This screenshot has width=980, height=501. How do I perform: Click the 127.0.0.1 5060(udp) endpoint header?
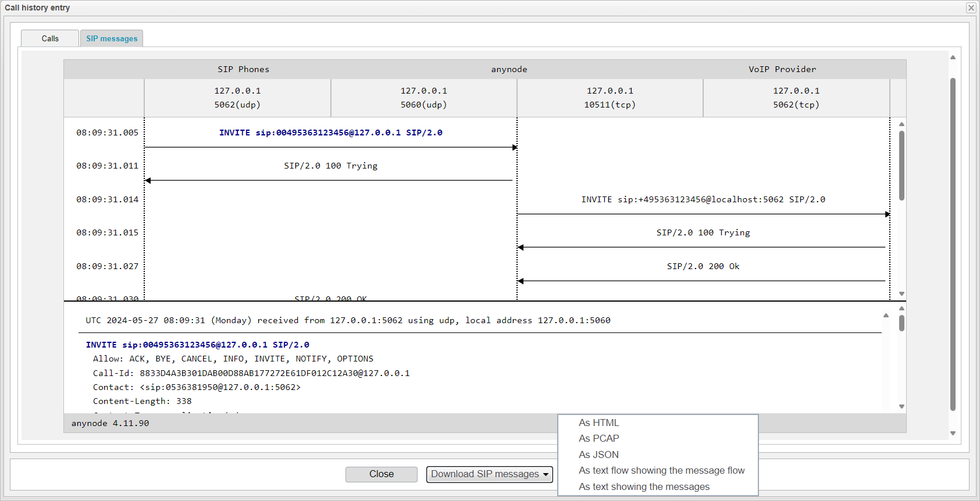[x=424, y=98]
